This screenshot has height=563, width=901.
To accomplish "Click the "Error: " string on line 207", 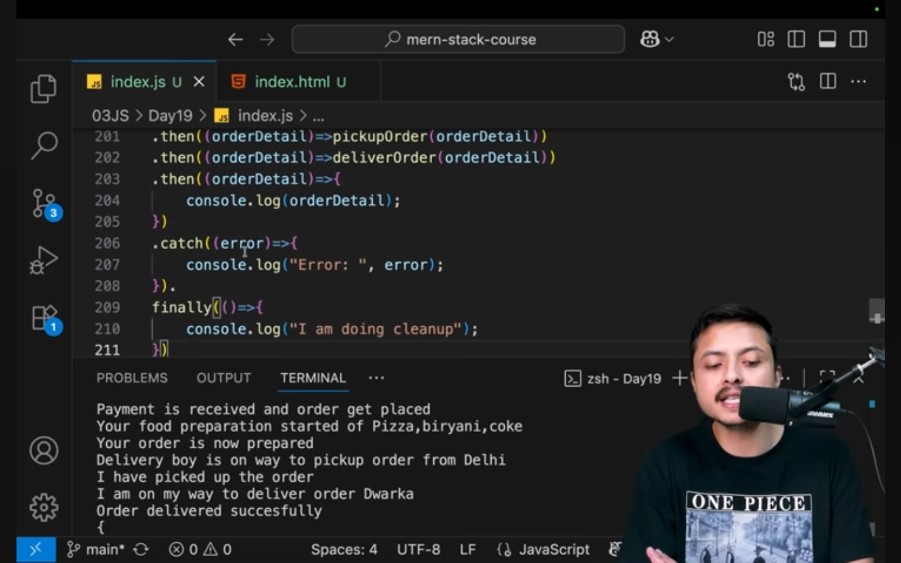I will click(x=328, y=265).
